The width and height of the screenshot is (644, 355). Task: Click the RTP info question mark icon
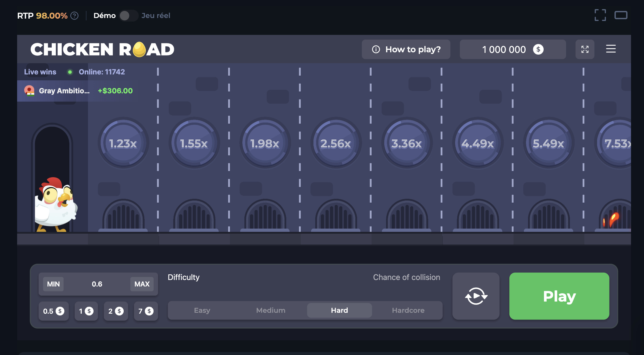pos(75,16)
